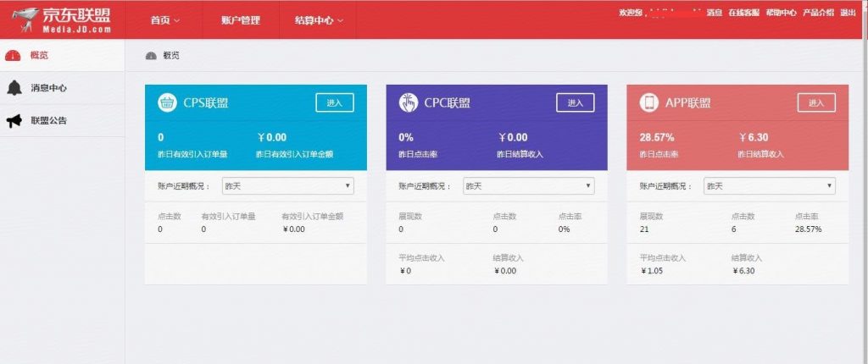This screenshot has height=364, width=868.
Task: Click the 昨日有效引入订单量 label
Action: click(x=192, y=154)
